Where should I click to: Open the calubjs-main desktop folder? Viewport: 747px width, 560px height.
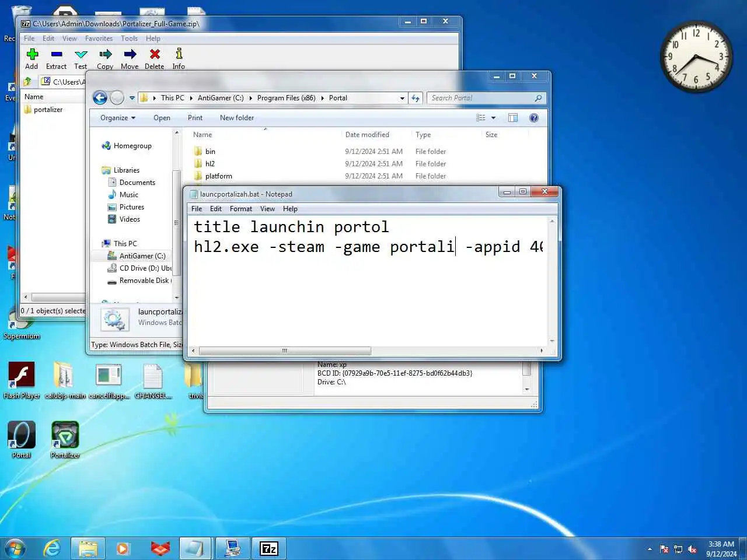[x=65, y=380]
